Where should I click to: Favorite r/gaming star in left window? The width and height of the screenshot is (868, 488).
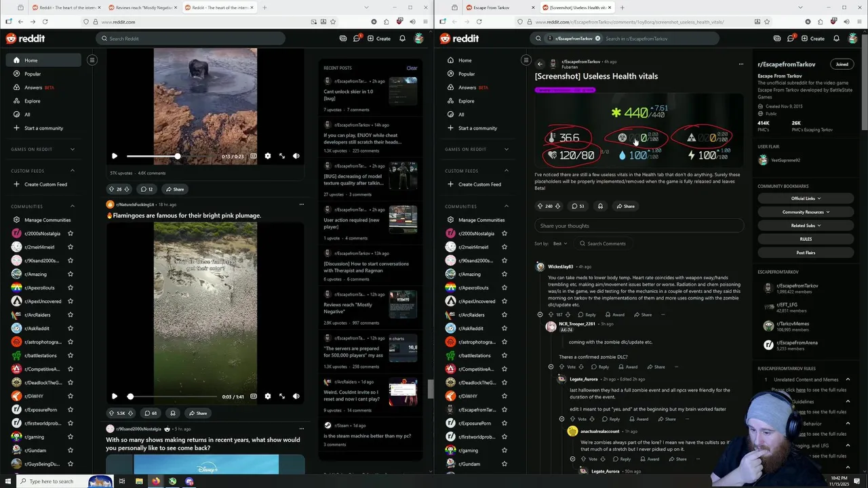point(71,436)
